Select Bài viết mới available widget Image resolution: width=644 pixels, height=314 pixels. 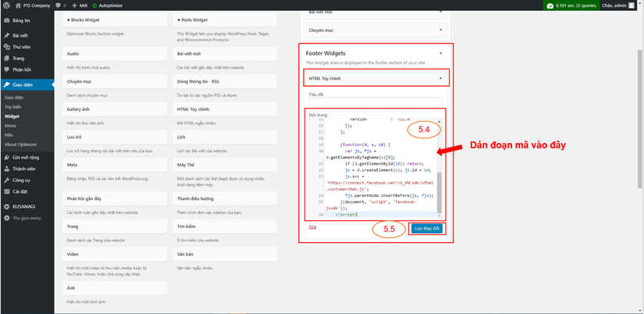click(225, 54)
